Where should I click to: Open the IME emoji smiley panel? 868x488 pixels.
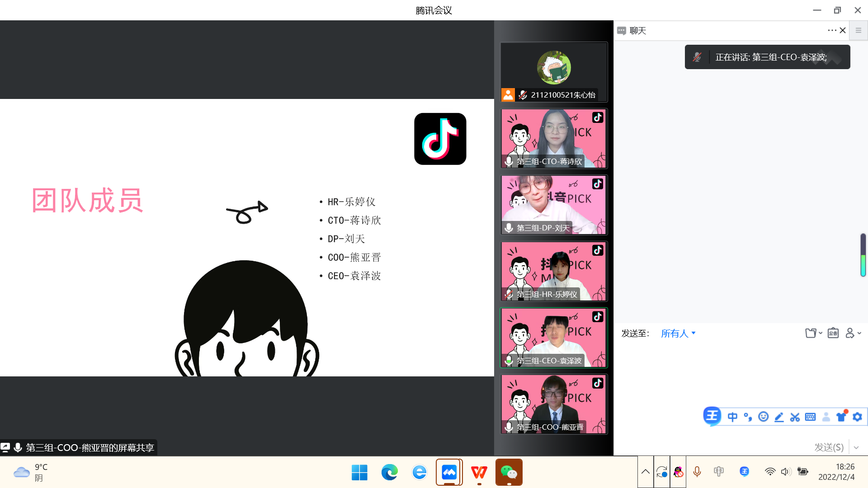(x=763, y=417)
